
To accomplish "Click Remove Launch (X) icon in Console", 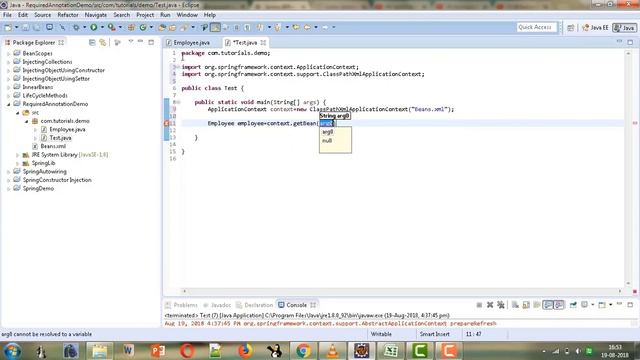I will (490, 305).
